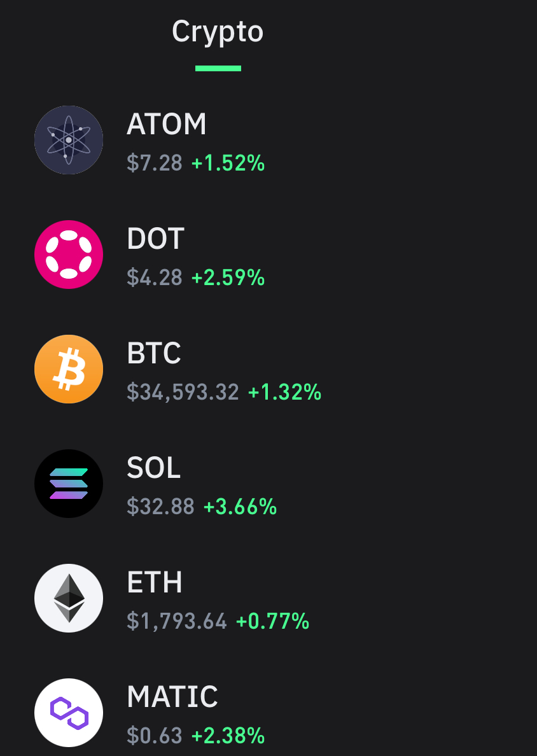Open the ATOM ticker name
Screen dimensions: 537x756
[166, 124]
